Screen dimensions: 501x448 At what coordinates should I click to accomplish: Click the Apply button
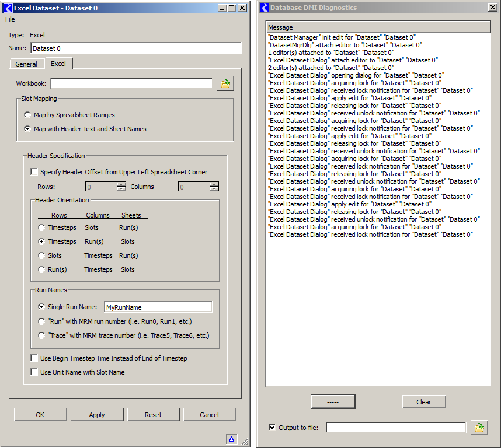(x=97, y=415)
